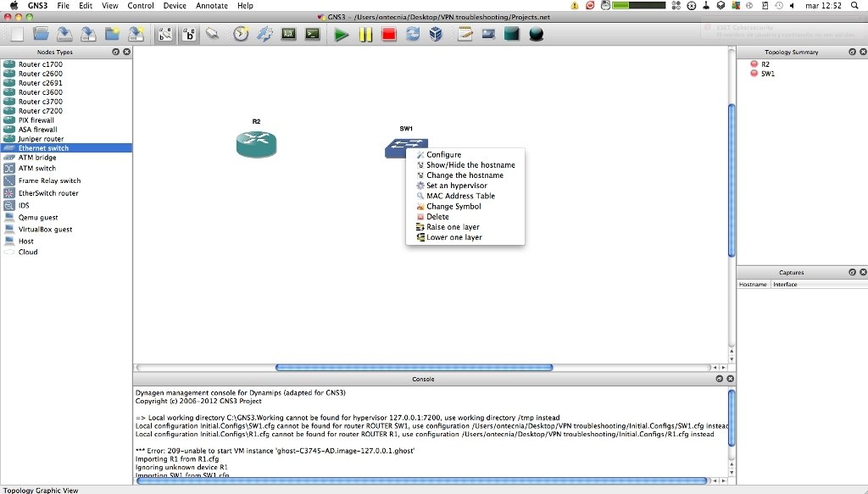Open the File menu
The image size is (868, 494).
tap(63, 6)
